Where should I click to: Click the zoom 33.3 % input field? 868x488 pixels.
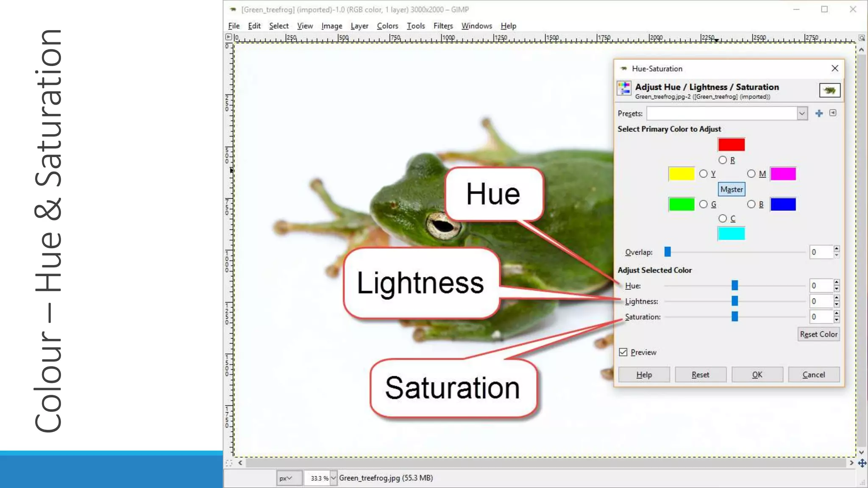pyautogui.click(x=317, y=478)
